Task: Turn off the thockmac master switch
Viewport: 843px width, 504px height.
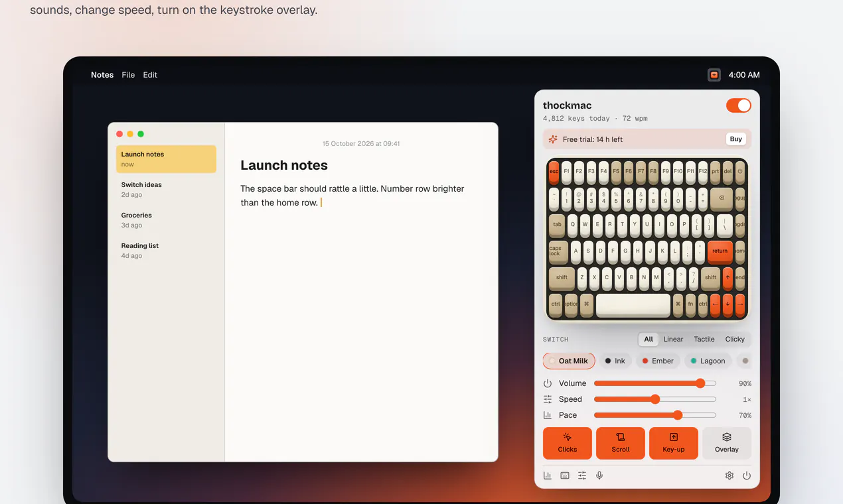Action: click(x=739, y=105)
